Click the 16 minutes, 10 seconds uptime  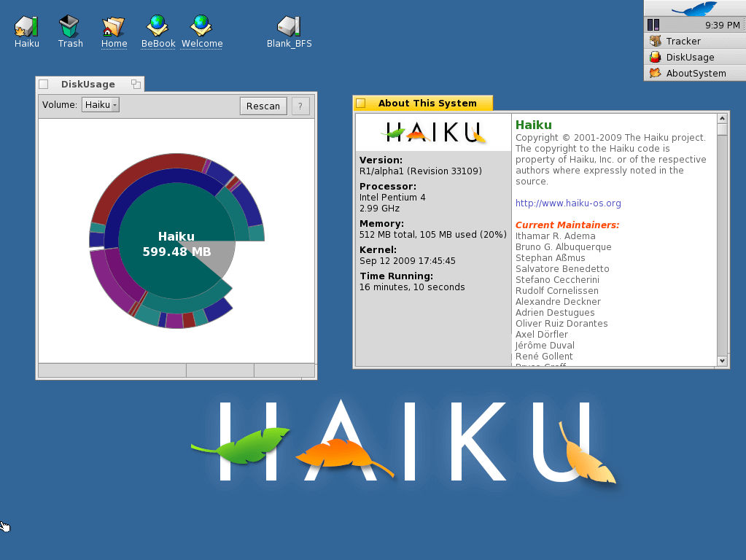(412, 287)
